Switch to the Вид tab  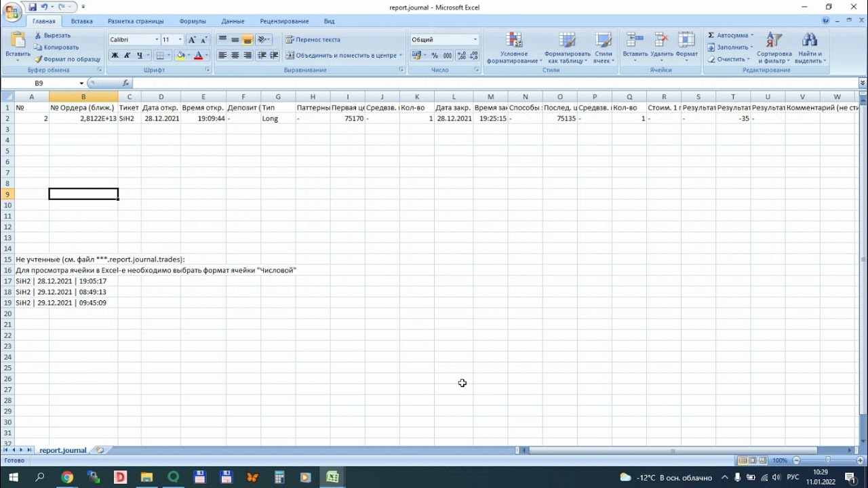tap(329, 21)
